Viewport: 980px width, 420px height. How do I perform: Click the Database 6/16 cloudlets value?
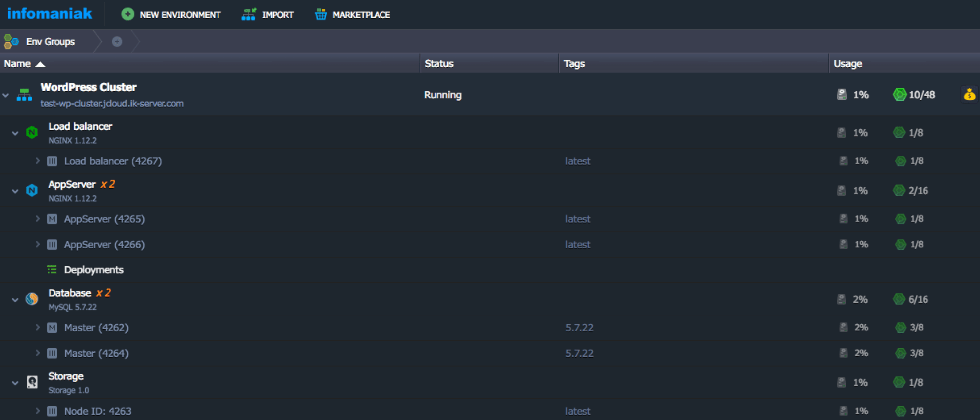[918, 299]
